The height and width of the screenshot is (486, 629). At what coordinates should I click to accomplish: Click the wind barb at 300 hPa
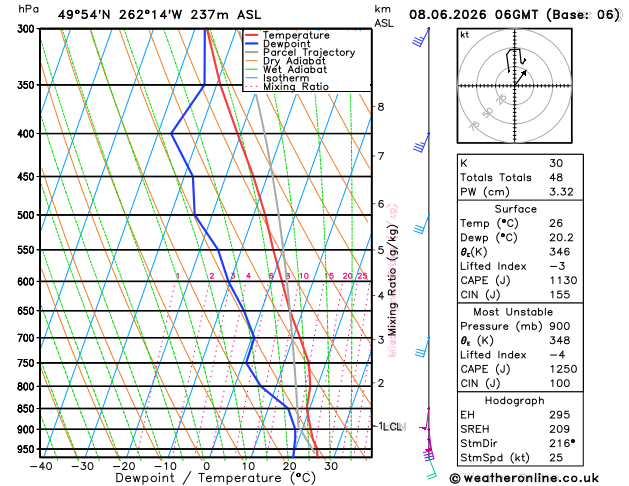click(421, 37)
